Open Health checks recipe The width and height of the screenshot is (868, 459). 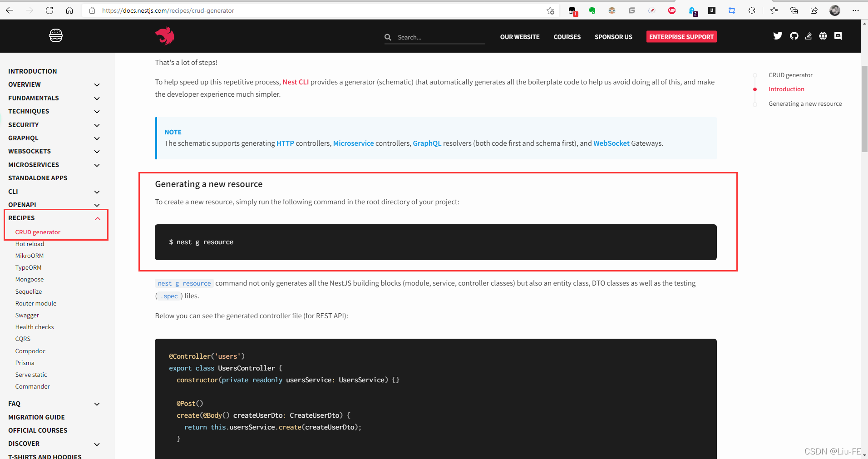(x=35, y=327)
